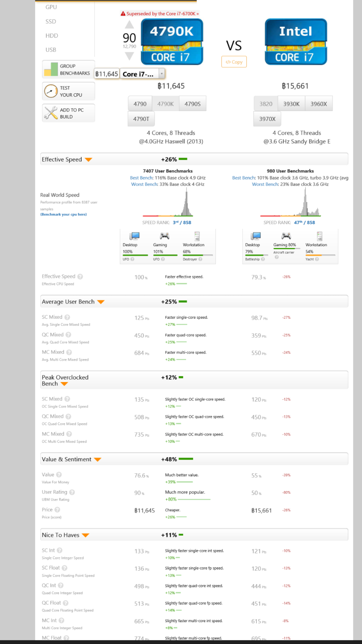Click right Best Bench link for 3820

tap(244, 178)
